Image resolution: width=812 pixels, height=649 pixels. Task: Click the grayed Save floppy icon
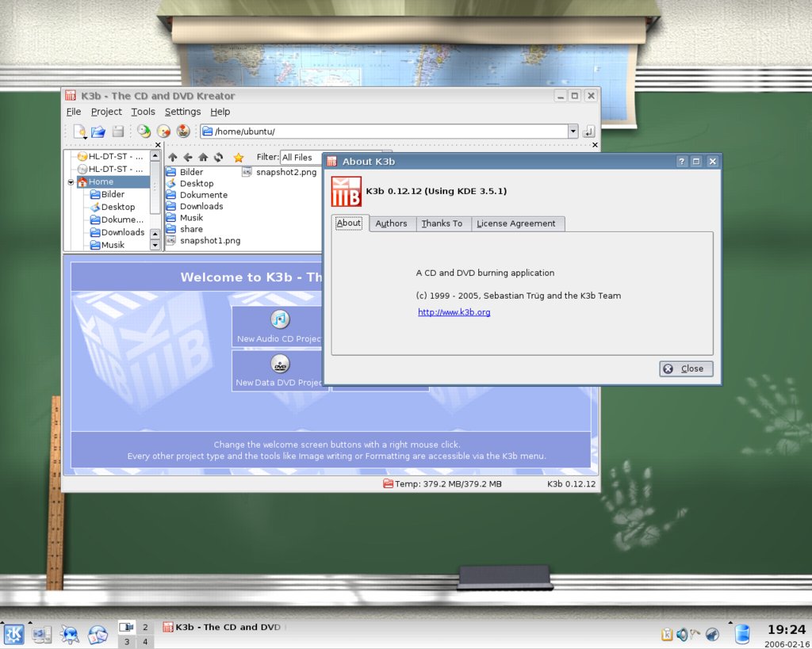tap(118, 132)
